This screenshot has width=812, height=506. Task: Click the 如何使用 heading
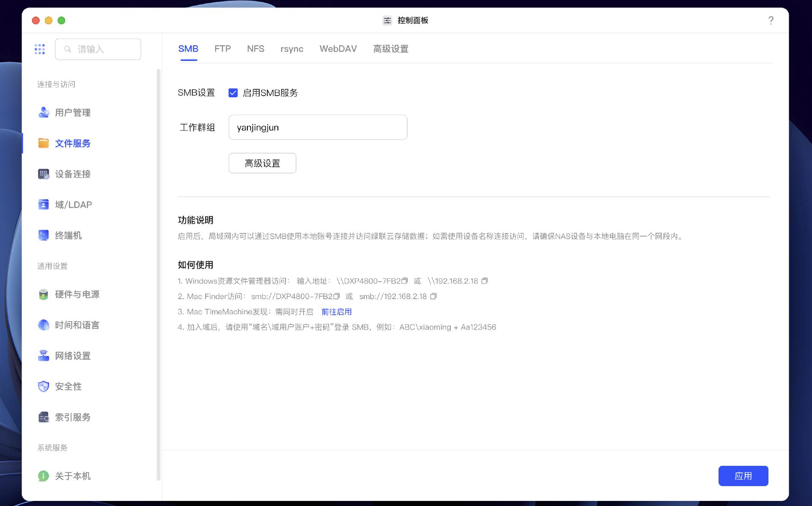pos(195,265)
